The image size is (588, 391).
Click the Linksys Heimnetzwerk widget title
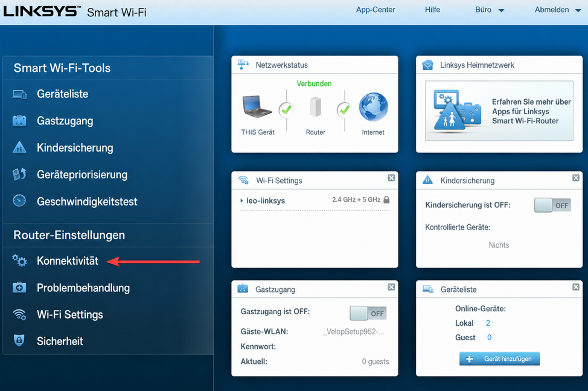click(x=477, y=65)
